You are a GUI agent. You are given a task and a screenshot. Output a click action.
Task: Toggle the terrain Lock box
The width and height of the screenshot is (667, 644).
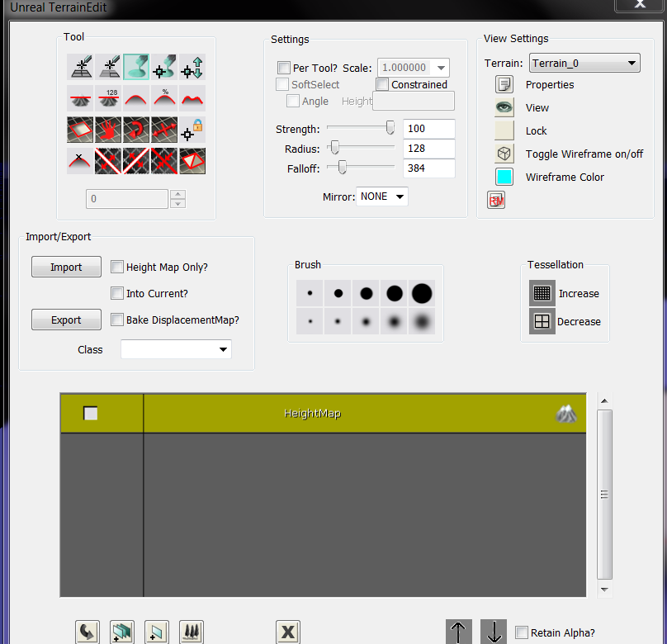click(x=504, y=130)
